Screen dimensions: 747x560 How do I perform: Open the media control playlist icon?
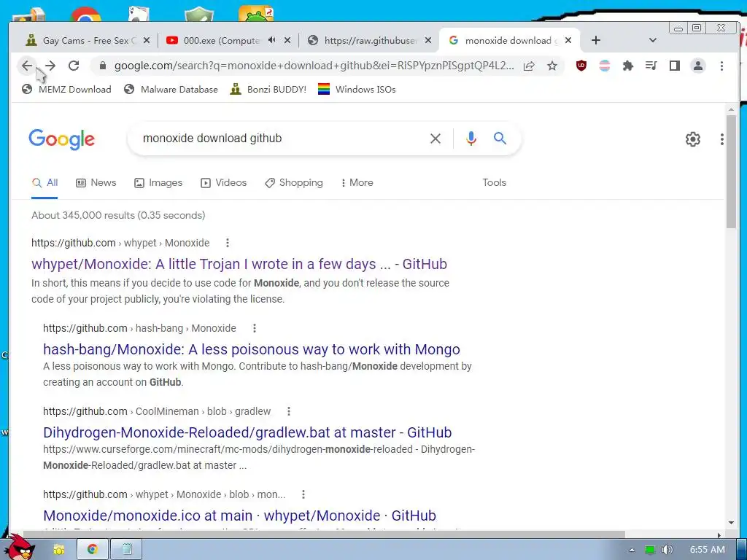[651, 66]
